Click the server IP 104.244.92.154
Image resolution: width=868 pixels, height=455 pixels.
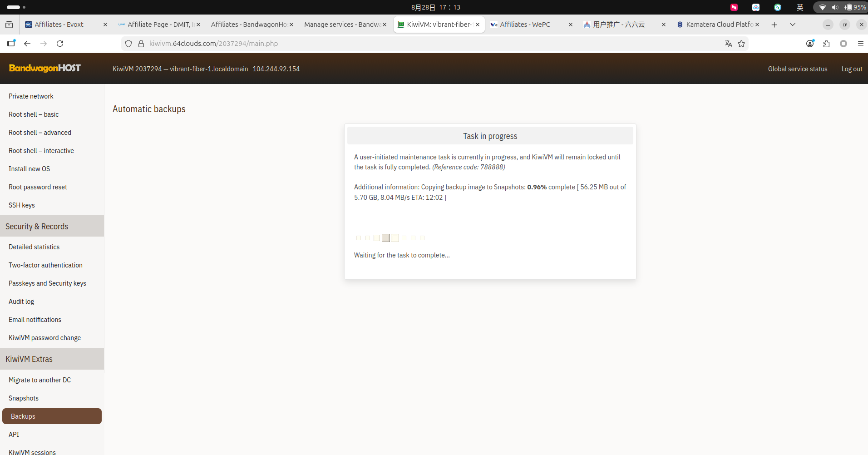coord(276,69)
